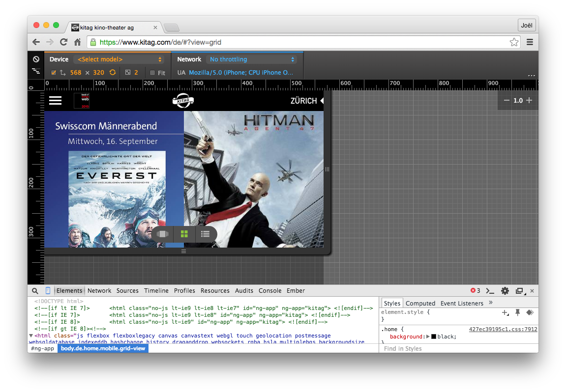Image resolution: width=566 pixels, height=392 pixels.
Task: Click the viewport right-edge resize handle
Action: [327, 169]
